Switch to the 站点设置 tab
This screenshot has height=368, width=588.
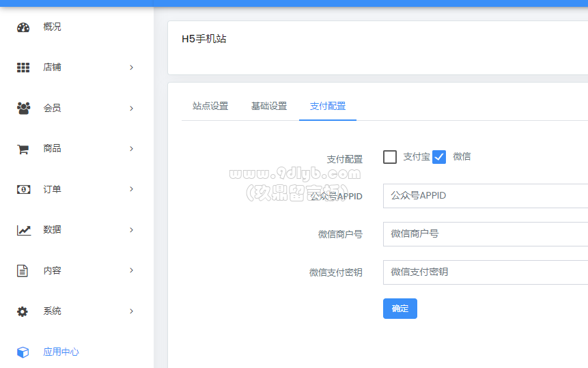(x=210, y=106)
